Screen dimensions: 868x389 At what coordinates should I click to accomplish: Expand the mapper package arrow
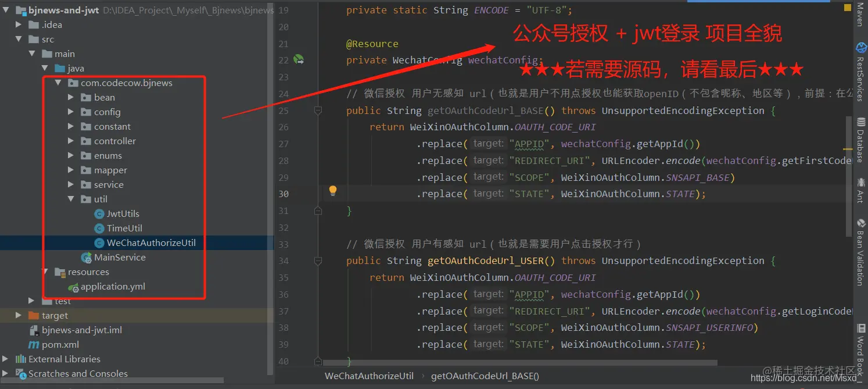[x=71, y=170]
